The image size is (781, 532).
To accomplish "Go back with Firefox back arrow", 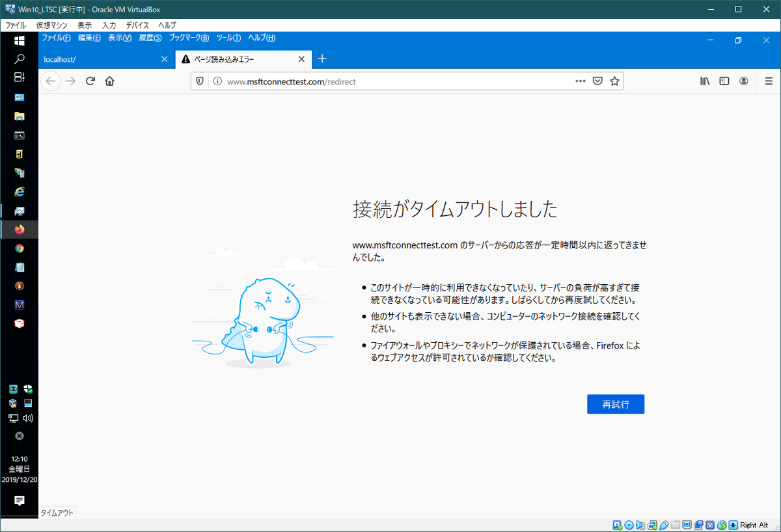I will pyautogui.click(x=51, y=81).
